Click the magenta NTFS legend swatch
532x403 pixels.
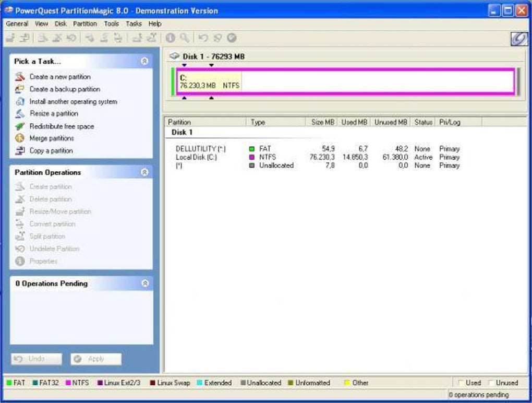(68, 383)
